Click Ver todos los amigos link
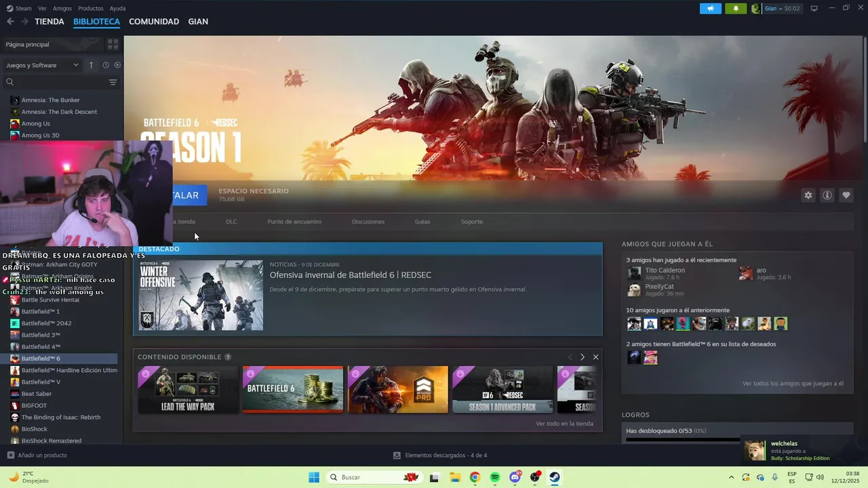Image resolution: width=868 pixels, height=488 pixels. coord(793,384)
